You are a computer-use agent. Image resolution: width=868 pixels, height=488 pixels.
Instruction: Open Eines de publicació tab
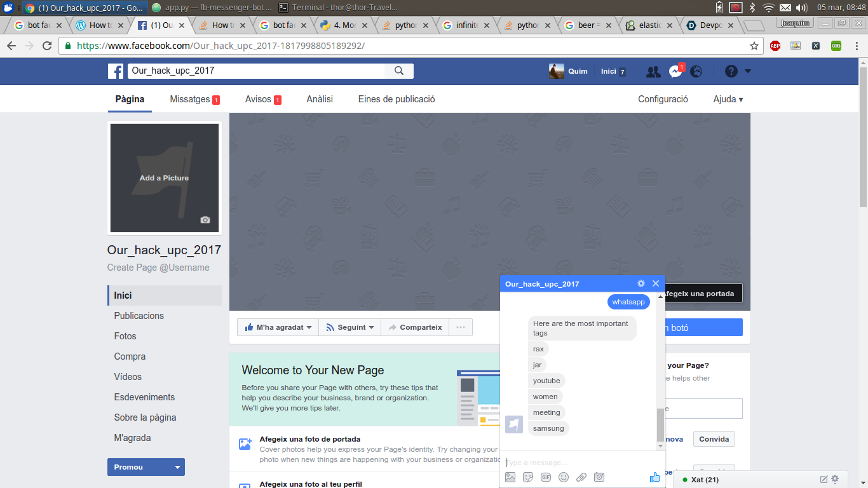(x=397, y=99)
